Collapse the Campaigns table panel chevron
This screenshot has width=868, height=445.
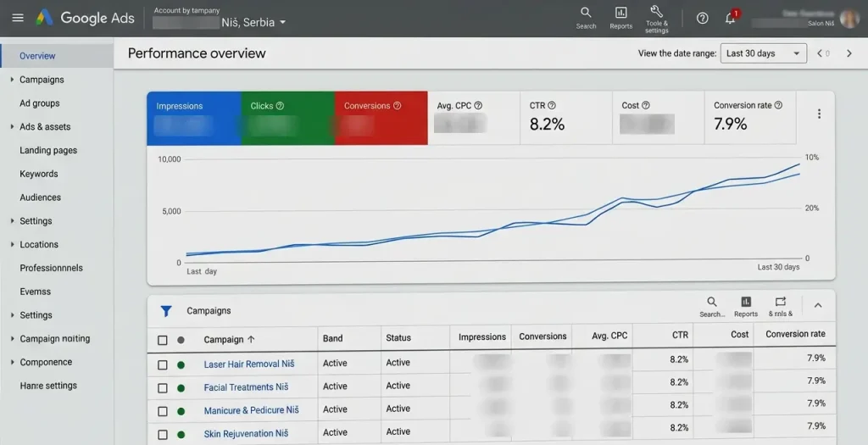818,305
